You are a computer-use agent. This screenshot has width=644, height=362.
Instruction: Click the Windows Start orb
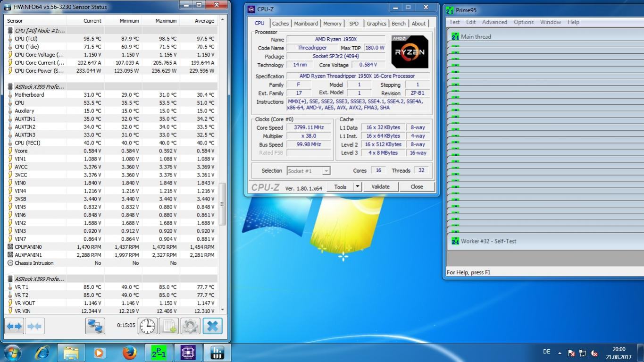pos(12,353)
